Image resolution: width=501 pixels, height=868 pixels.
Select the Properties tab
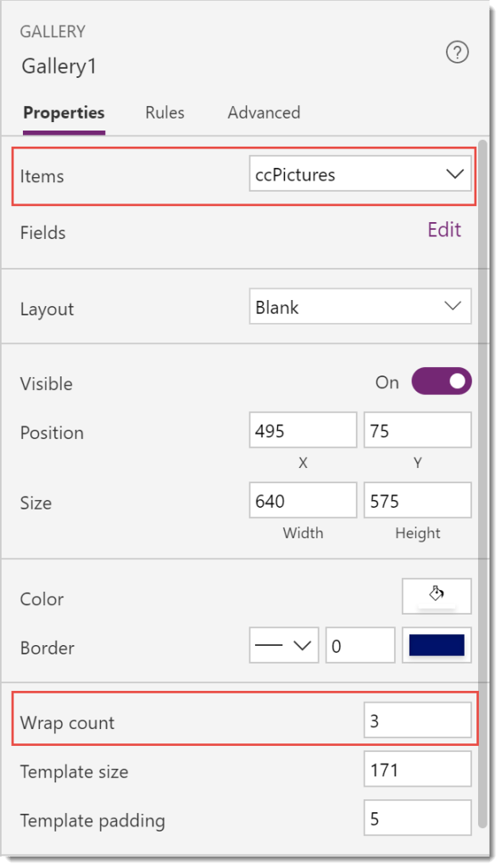pyautogui.click(x=64, y=113)
